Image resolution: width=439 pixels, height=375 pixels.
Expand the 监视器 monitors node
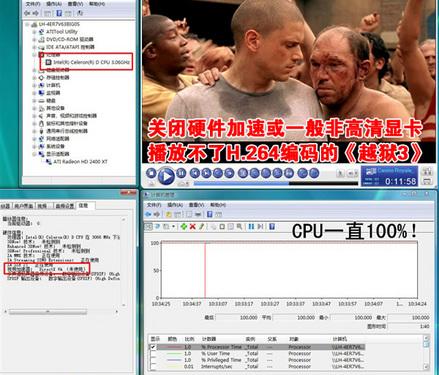tap(34, 93)
